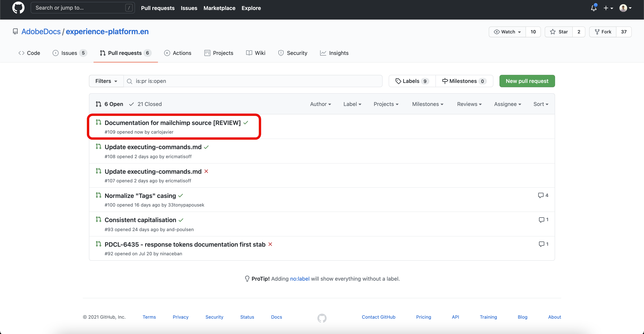
Task: Expand the Filters dropdown
Action: pos(106,81)
